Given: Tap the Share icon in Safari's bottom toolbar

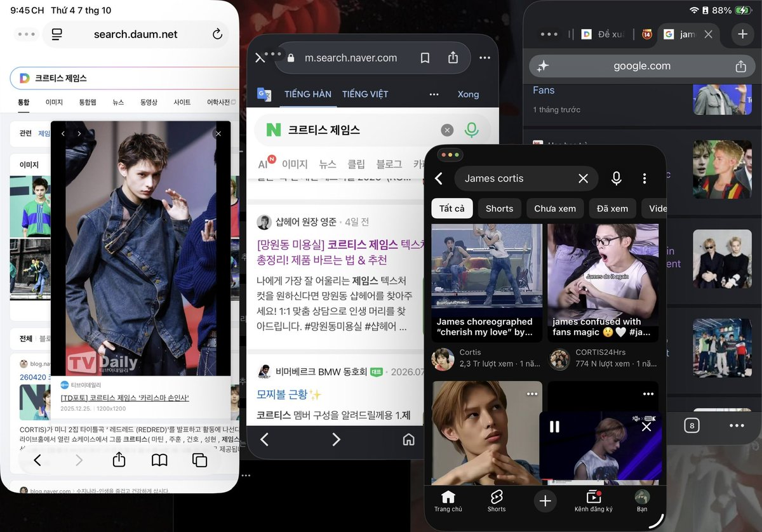Looking at the screenshot, I should pyautogui.click(x=119, y=460).
